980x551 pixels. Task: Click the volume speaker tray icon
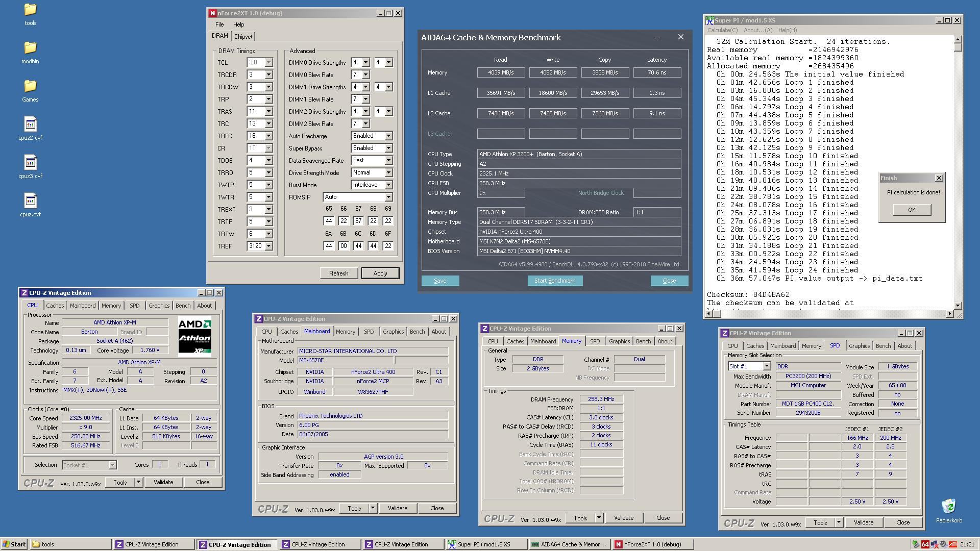(x=943, y=544)
